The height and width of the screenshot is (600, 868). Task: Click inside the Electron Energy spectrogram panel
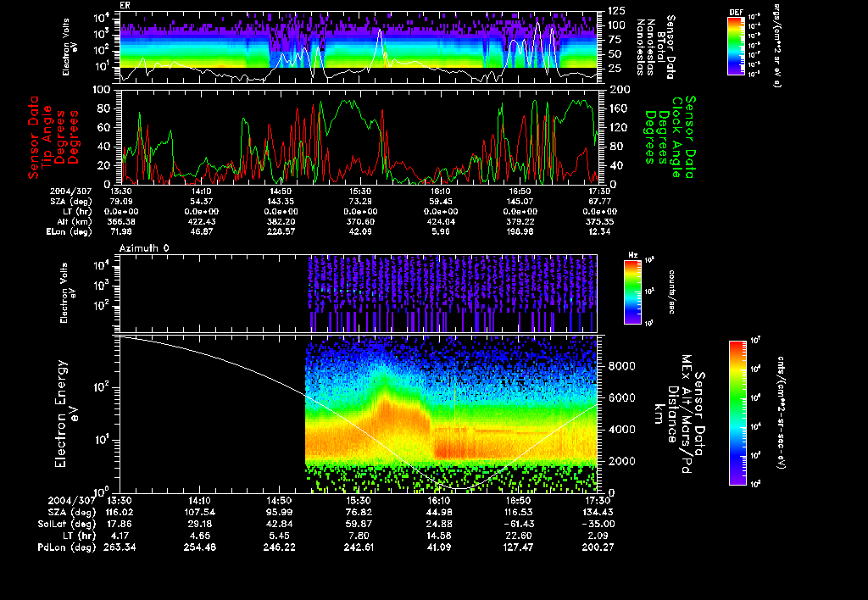(359, 414)
